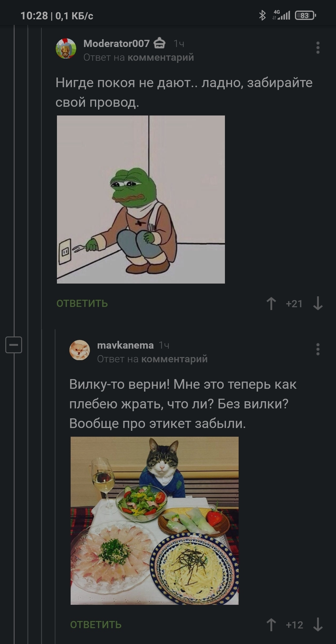Tap Moderator007's avatar picture
Screen dimensions: 336x644
pyautogui.click(x=66, y=49)
